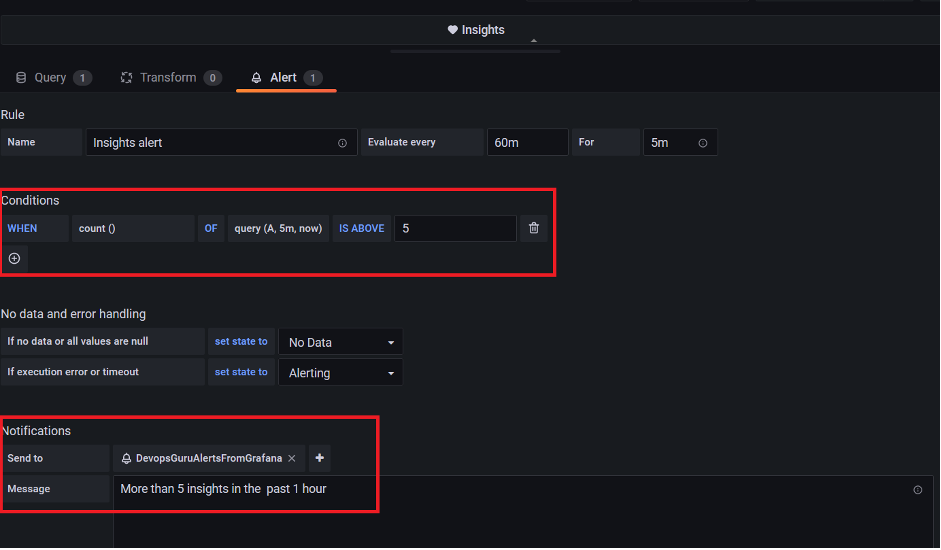
Task: Select the Alert tab
Action: (x=286, y=77)
